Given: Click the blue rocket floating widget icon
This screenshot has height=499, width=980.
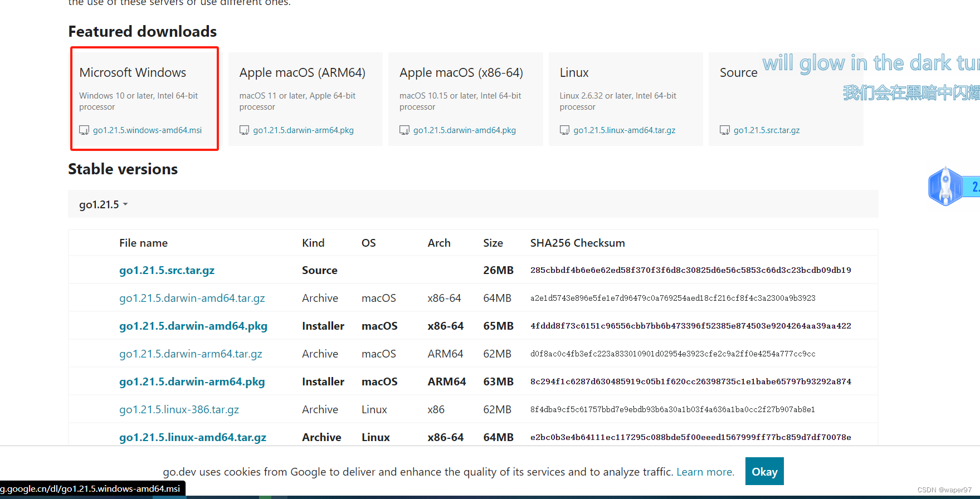Looking at the screenshot, I should [945, 186].
